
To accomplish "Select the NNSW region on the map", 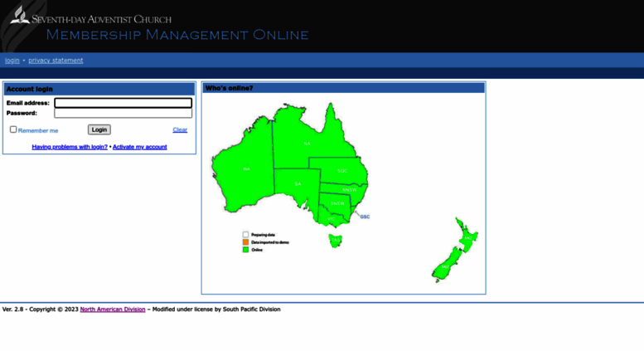I will pos(345,189).
